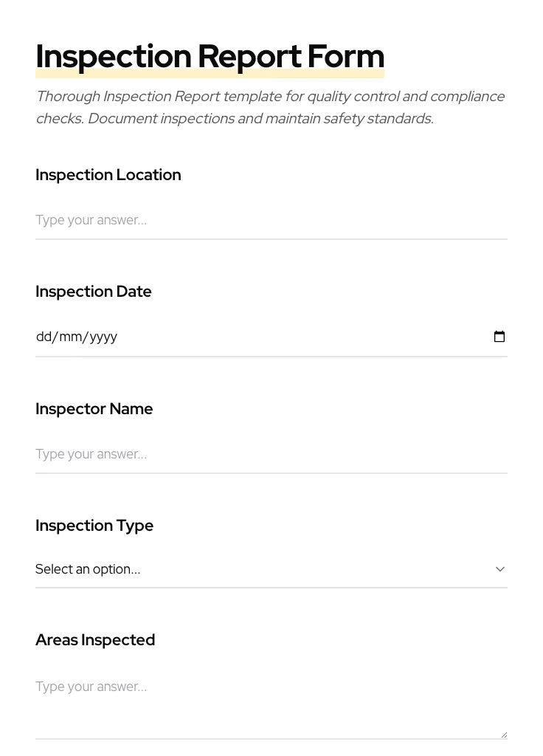
Task: Click the textarea resize handle under Areas Inspected
Action: pos(504,733)
